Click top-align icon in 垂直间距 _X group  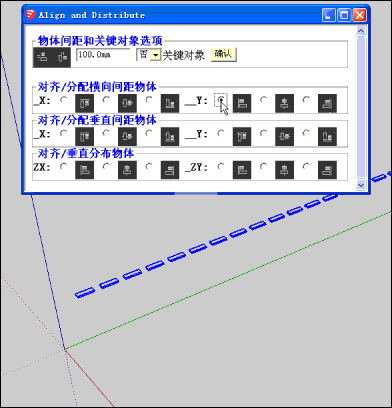(84, 137)
